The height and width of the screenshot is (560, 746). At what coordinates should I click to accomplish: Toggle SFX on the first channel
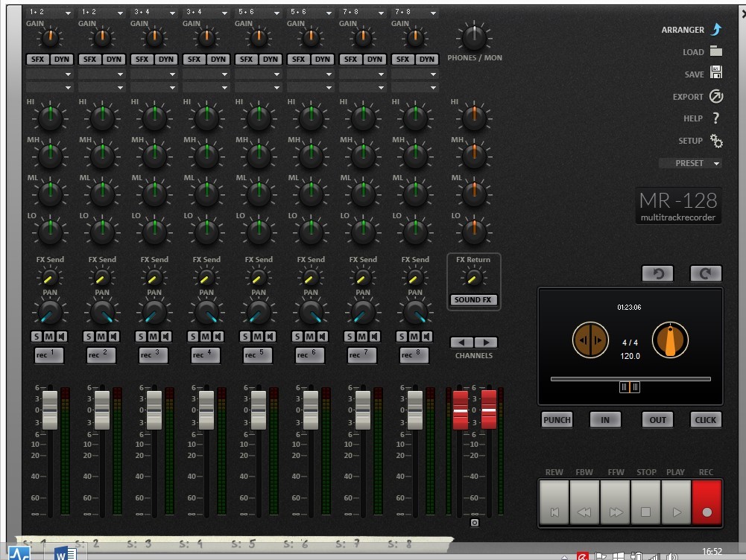point(37,59)
